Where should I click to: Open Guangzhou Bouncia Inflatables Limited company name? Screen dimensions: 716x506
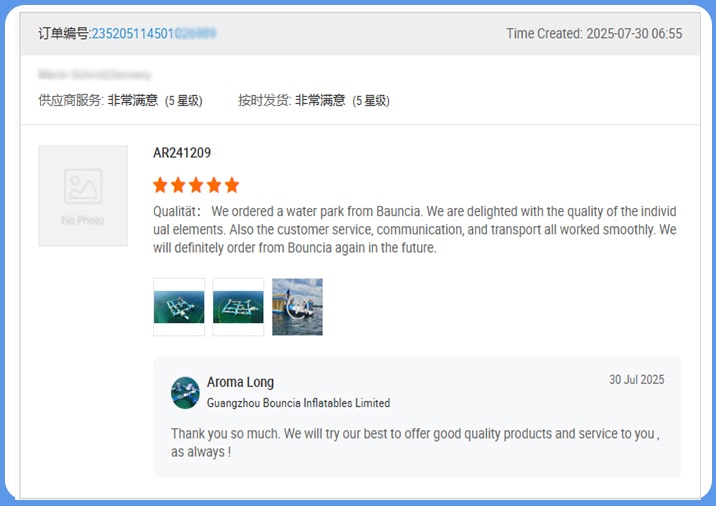298,403
